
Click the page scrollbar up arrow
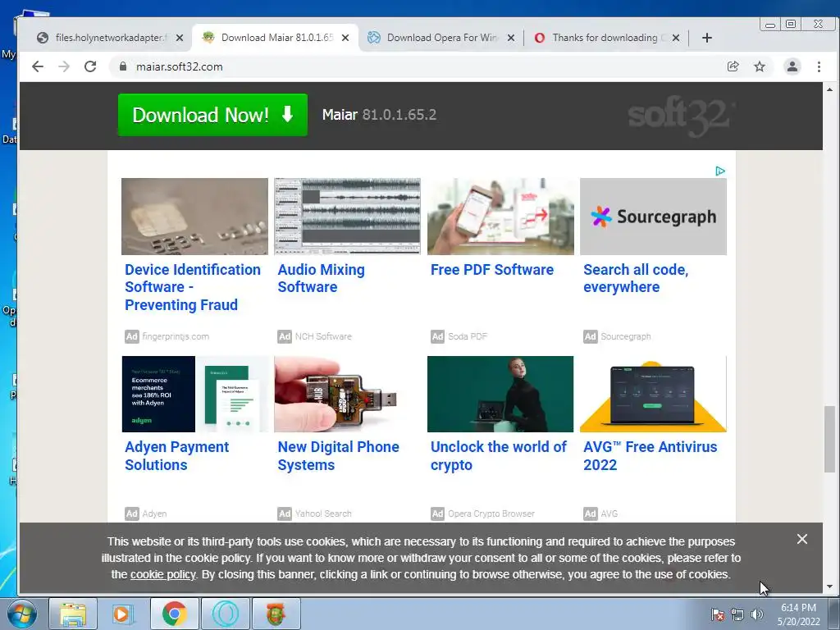(x=829, y=89)
